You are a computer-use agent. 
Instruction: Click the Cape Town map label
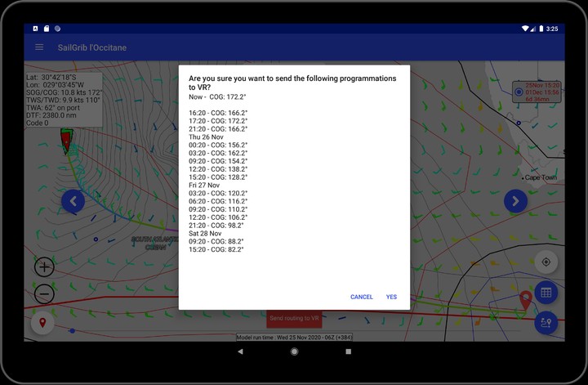(x=540, y=177)
